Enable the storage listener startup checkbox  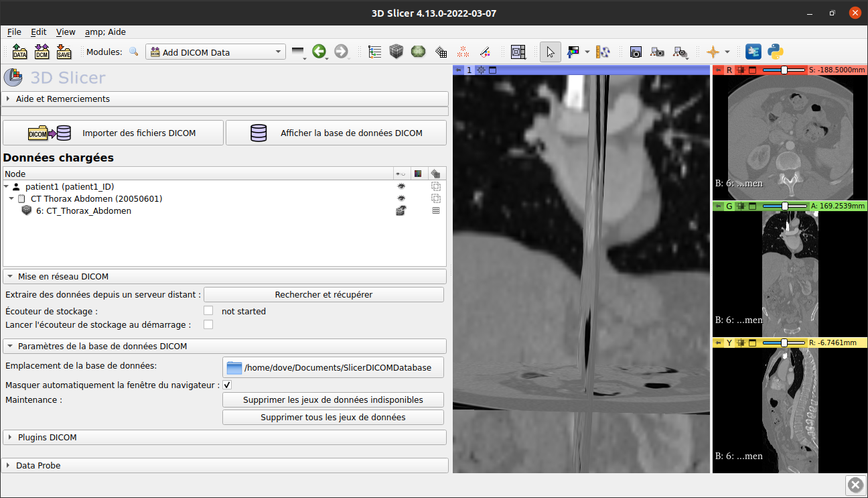[208, 324]
